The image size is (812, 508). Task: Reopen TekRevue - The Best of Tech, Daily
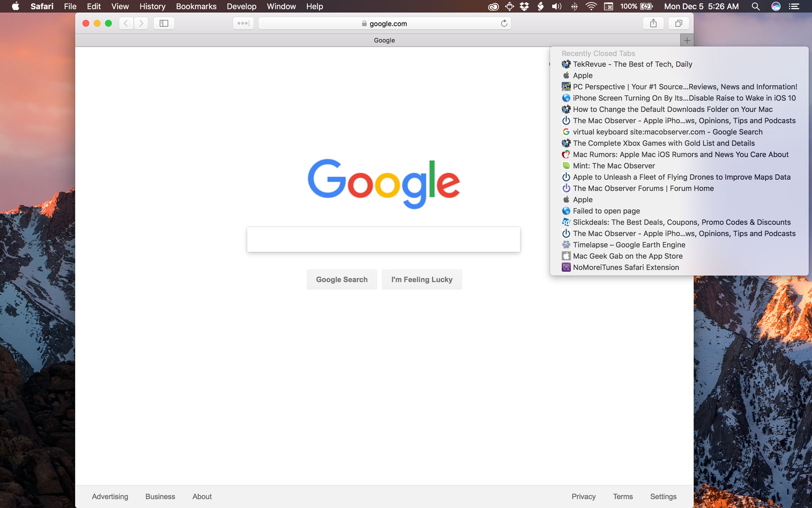coord(679,64)
